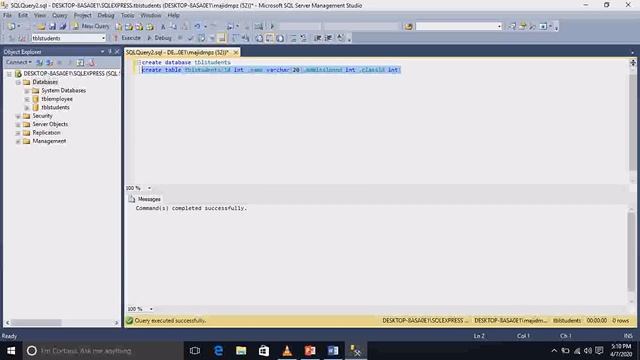Click the Display Estimated Execution Plan icon

(201, 38)
